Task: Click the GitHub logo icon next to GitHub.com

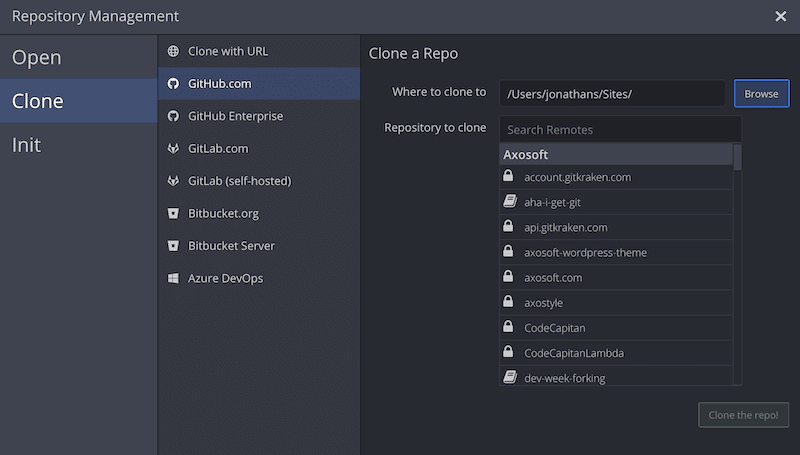Action: [x=173, y=84]
